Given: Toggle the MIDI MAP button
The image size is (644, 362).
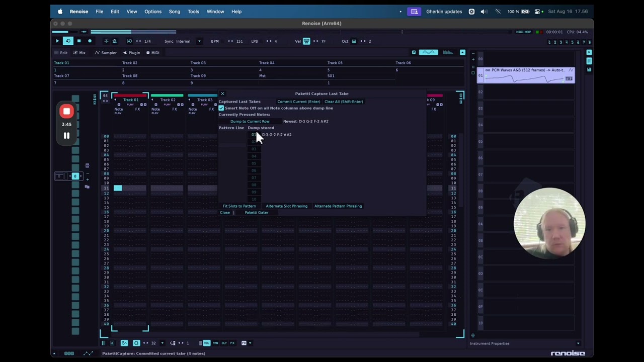Looking at the screenshot, I should tap(523, 32).
